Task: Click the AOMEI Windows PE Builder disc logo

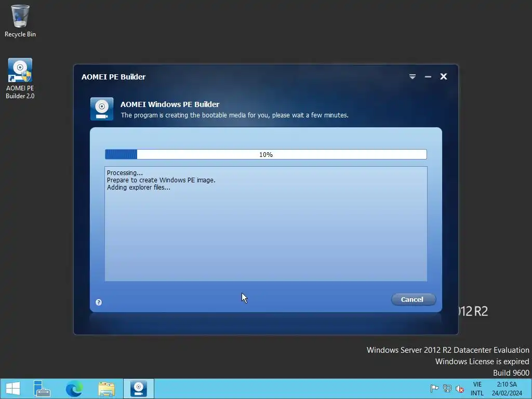Action: (x=102, y=109)
